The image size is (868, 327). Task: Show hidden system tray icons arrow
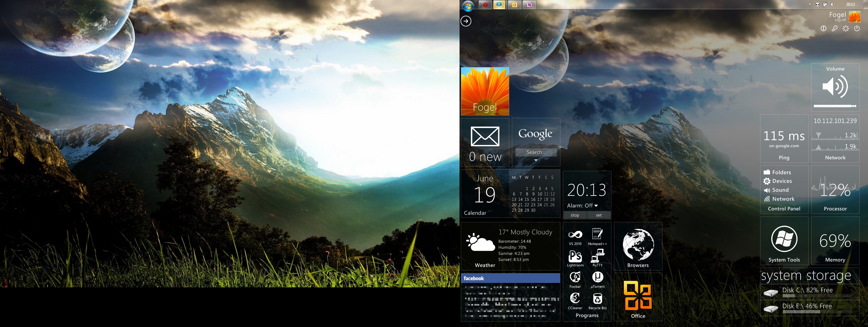click(809, 5)
